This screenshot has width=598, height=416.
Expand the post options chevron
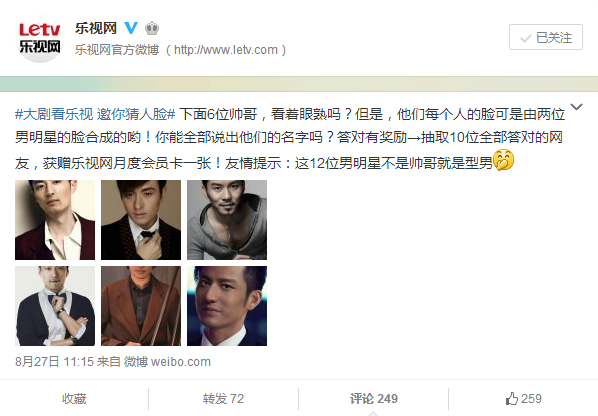[576, 107]
